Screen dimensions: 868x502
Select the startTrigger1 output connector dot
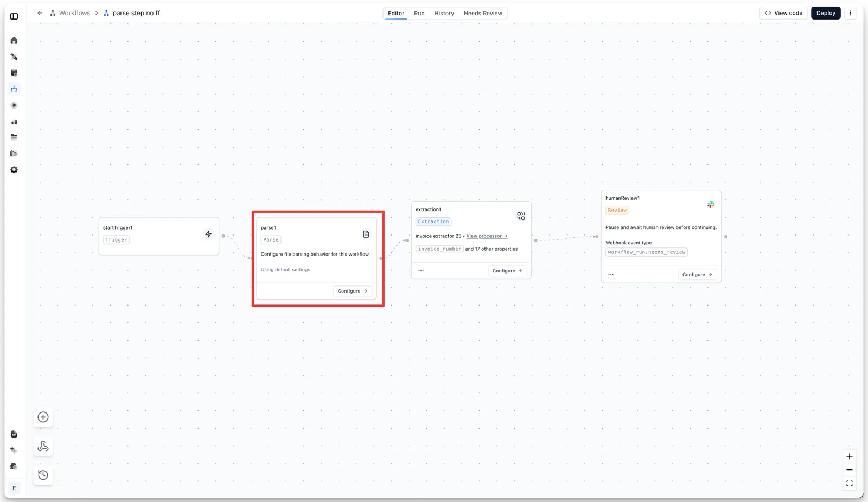click(x=223, y=236)
